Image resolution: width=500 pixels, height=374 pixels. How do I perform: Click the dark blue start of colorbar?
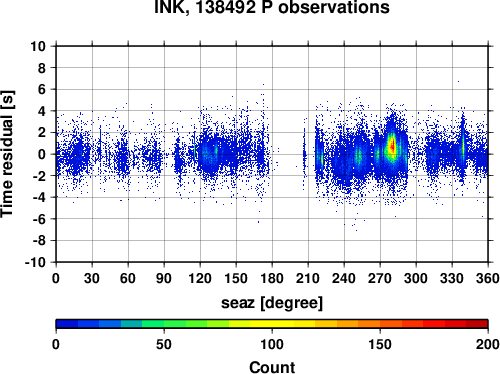tap(67, 324)
